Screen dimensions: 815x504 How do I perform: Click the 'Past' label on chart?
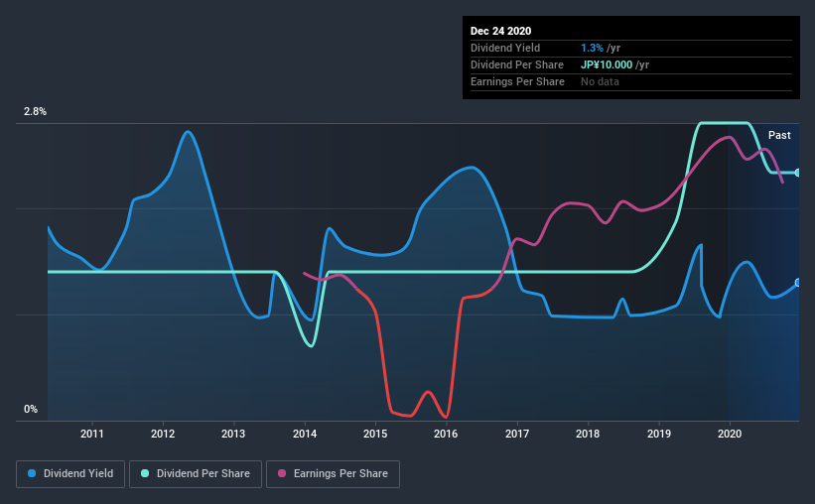779,135
